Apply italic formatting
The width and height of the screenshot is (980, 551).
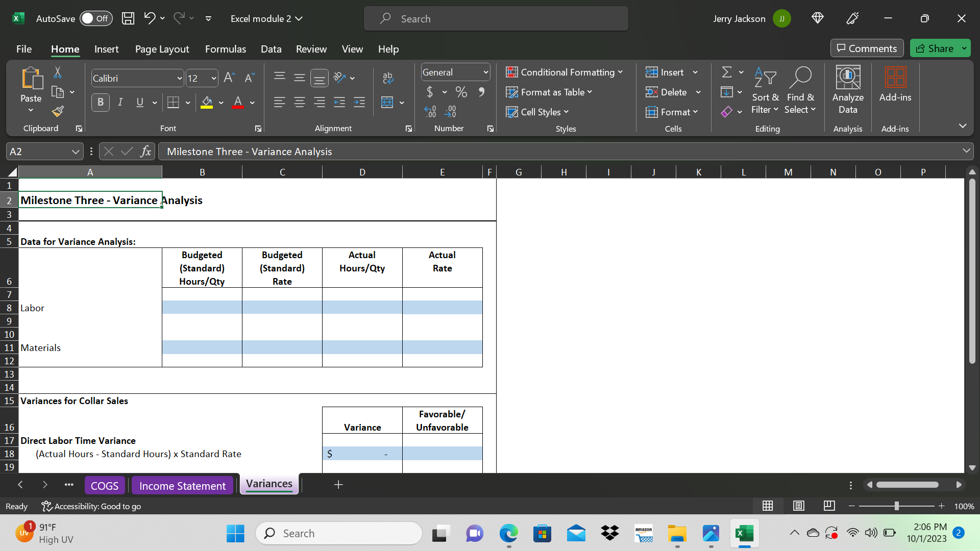[x=120, y=102]
